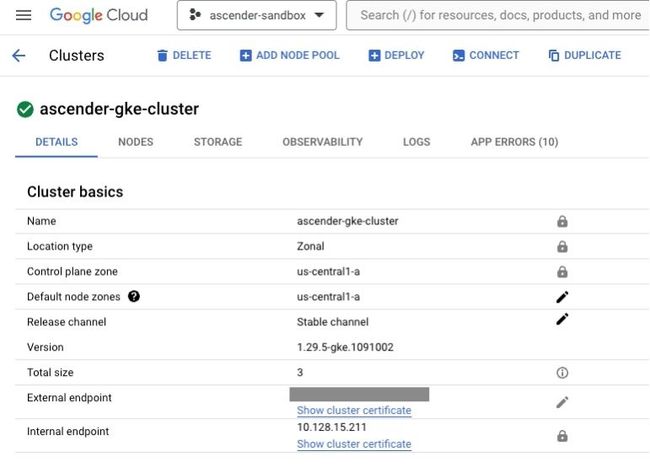
Task: Edit Default node zones pencil icon
Action: (x=562, y=297)
